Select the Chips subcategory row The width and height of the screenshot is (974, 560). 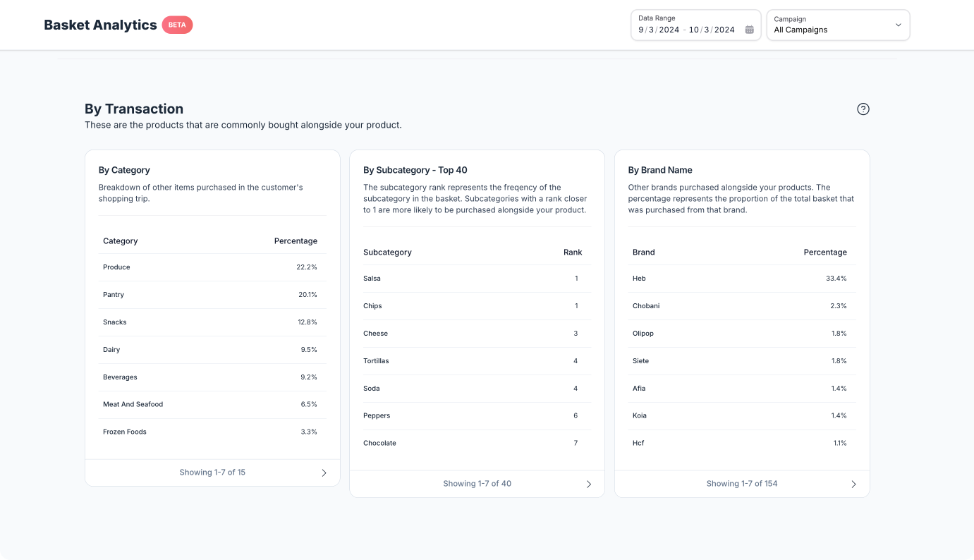pos(477,306)
